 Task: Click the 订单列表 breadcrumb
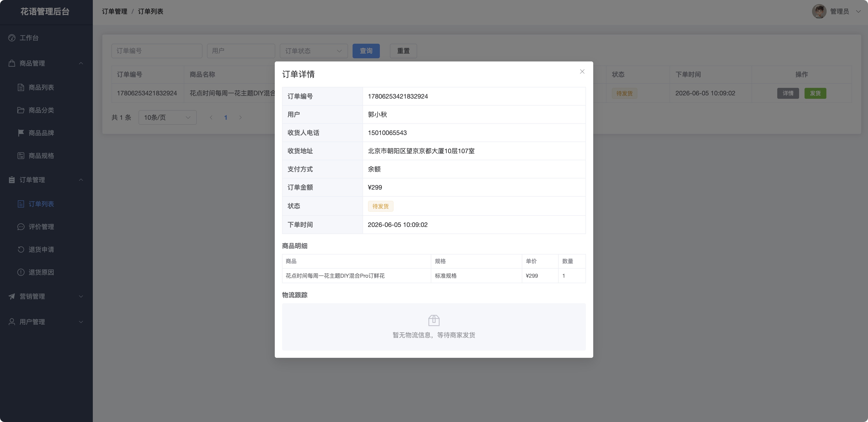pyautogui.click(x=151, y=11)
